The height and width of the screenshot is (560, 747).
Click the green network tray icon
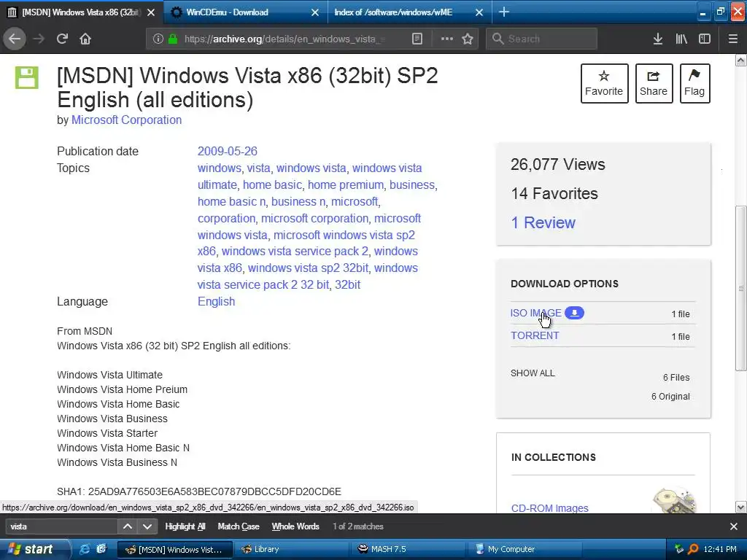click(679, 549)
